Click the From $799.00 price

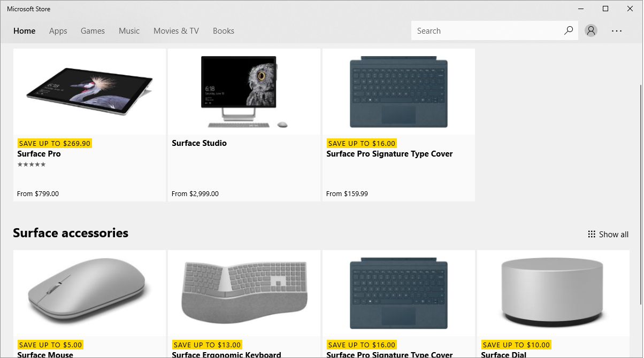click(38, 194)
